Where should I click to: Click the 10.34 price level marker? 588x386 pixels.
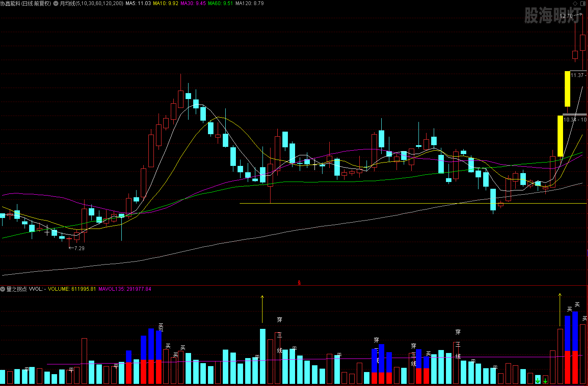coord(575,119)
